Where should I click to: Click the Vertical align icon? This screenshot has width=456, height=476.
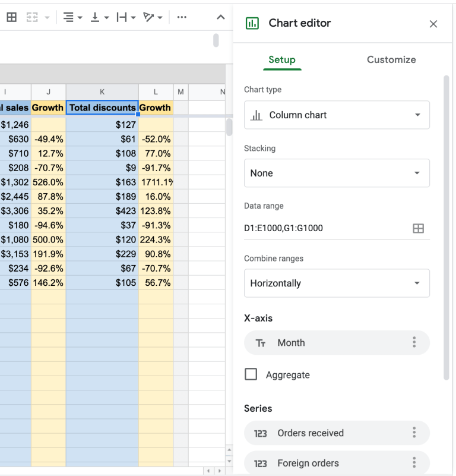[x=95, y=17]
